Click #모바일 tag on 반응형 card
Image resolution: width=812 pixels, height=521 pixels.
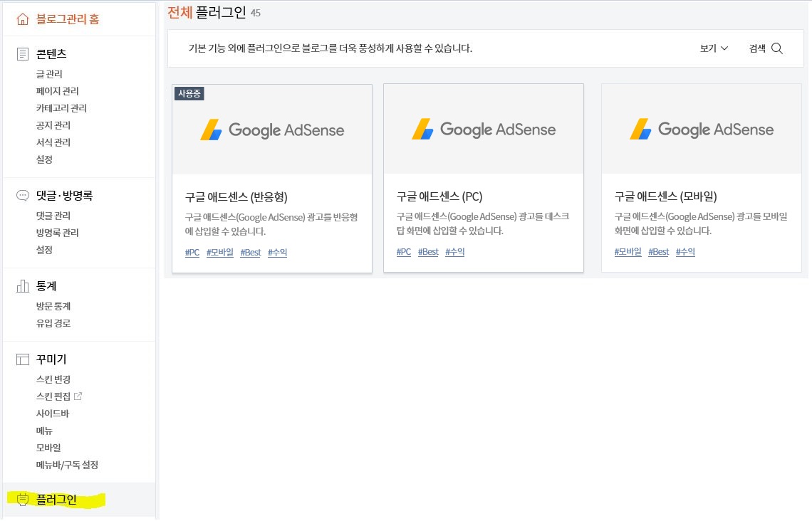pyautogui.click(x=220, y=253)
